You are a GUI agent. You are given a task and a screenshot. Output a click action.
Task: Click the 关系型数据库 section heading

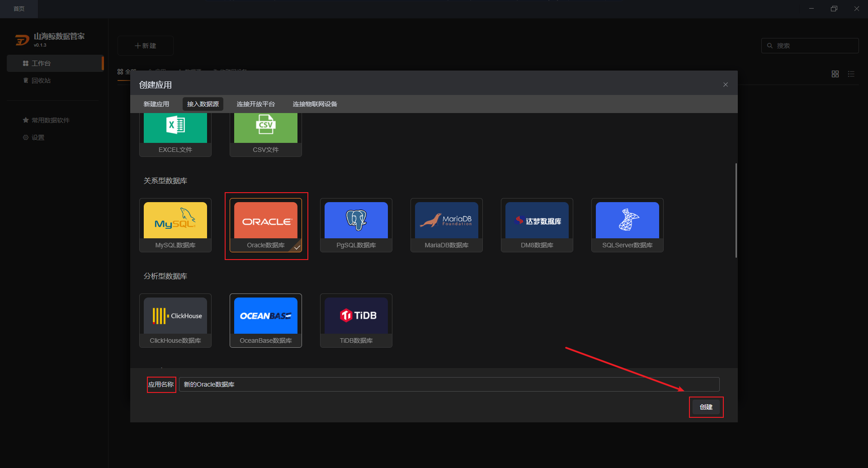tap(165, 181)
